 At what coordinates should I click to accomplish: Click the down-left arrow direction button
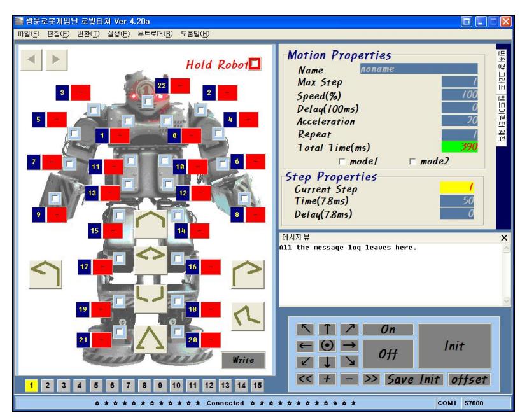point(305,362)
